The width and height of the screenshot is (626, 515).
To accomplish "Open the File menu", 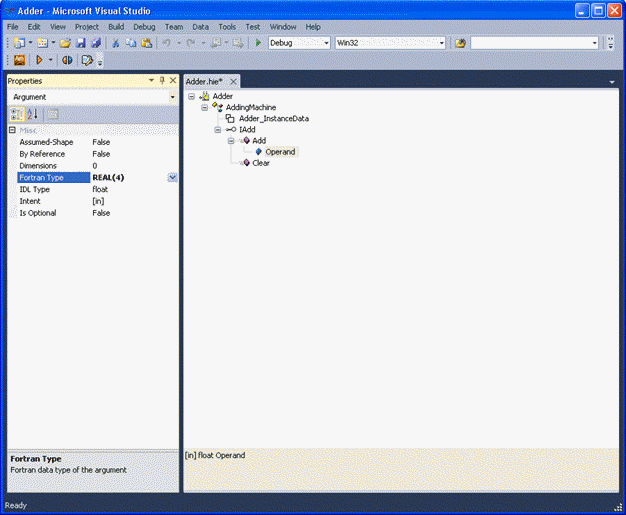I will coord(13,27).
